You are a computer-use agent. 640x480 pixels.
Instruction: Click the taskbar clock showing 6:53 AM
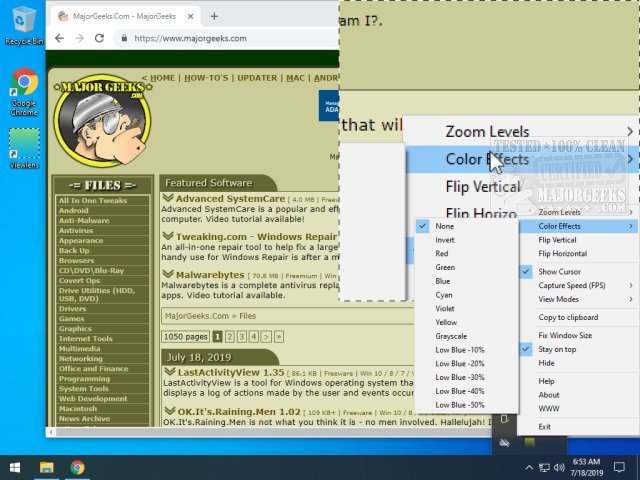pos(587,467)
